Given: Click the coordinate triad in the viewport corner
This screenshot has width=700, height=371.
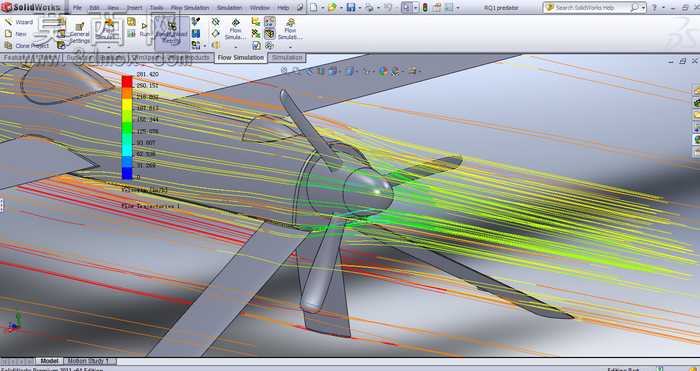Looking at the screenshot, I should pos(14,323).
